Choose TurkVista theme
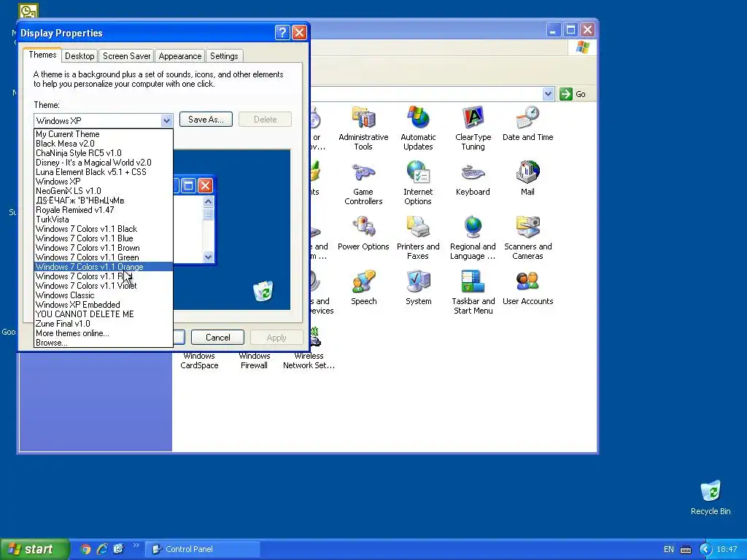This screenshot has height=560, width=747. [x=104, y=219]
